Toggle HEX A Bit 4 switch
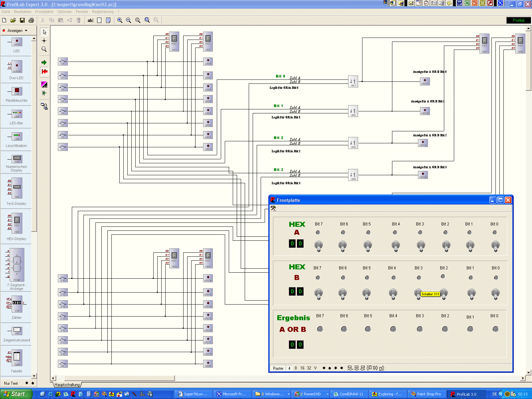This screenshot has width=532, height=399. pyautogui.click(x=396, y=246)
